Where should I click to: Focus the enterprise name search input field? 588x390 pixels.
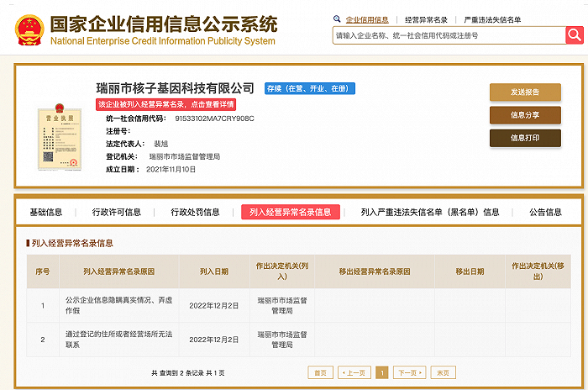(x=449, y=35)
